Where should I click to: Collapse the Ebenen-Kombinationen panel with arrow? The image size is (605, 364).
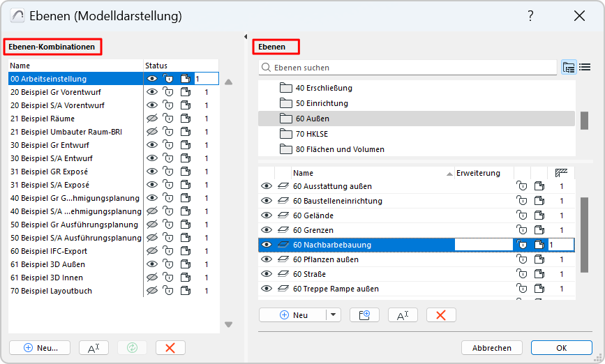click(245, 37)
